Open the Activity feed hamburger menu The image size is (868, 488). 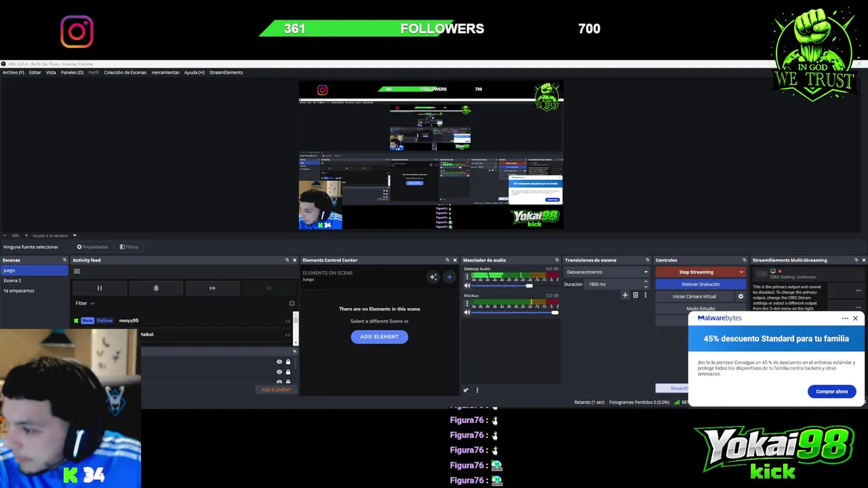click(77, 272)
